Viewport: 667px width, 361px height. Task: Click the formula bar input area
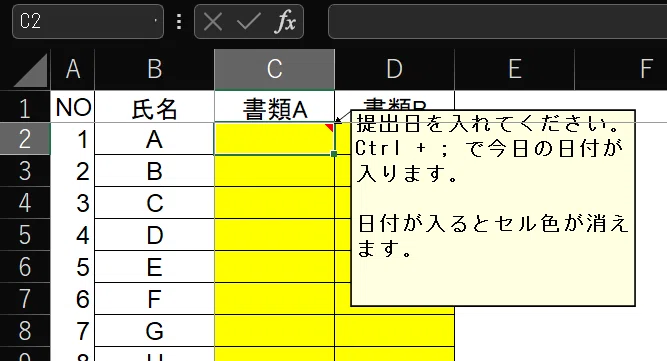497,21
